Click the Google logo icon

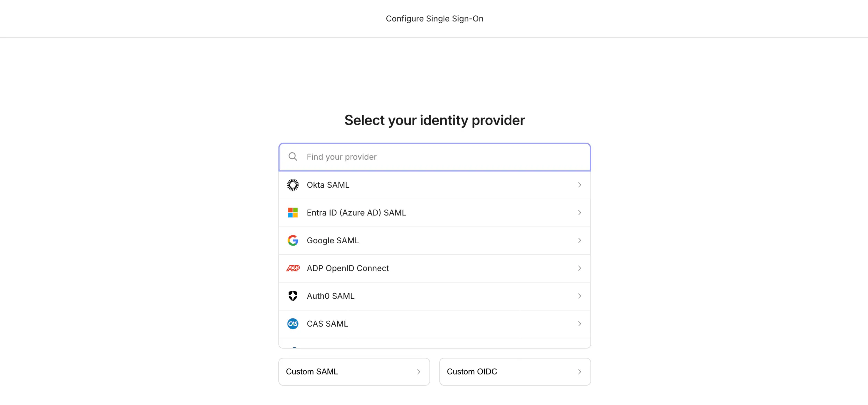point(293,240)
